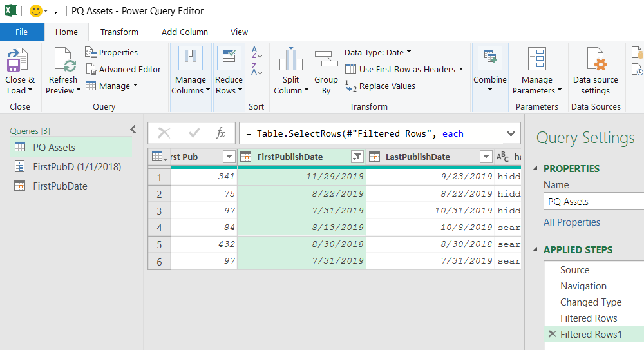644x350 pixels.
Task: Select the FirstPubD (1/1/2018) parameter query
Action: coord(71,166)
